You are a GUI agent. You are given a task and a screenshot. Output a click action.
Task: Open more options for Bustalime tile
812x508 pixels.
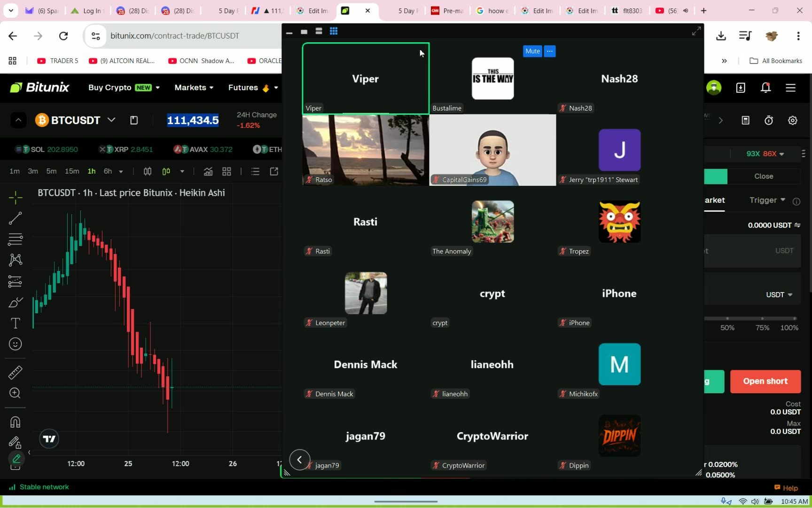[x=550, y=51]
